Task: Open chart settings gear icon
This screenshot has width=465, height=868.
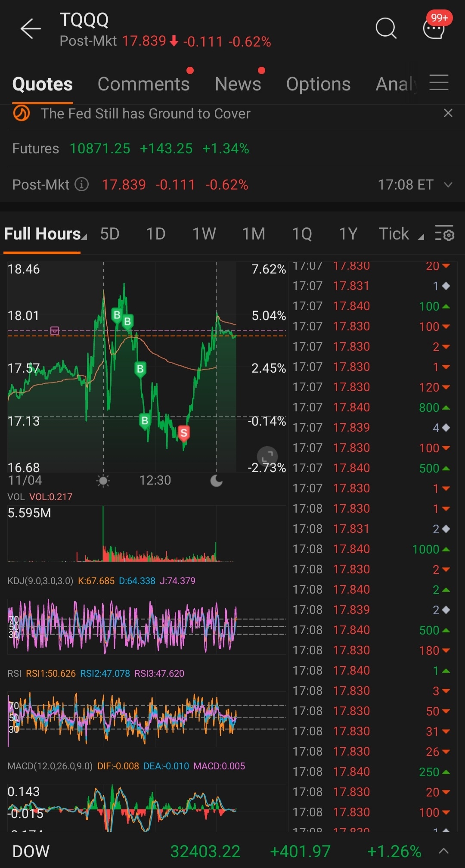Action: (x=444, y=233)
